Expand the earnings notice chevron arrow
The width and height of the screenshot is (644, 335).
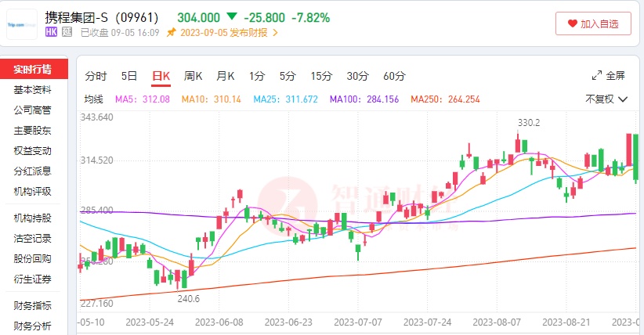275,32
